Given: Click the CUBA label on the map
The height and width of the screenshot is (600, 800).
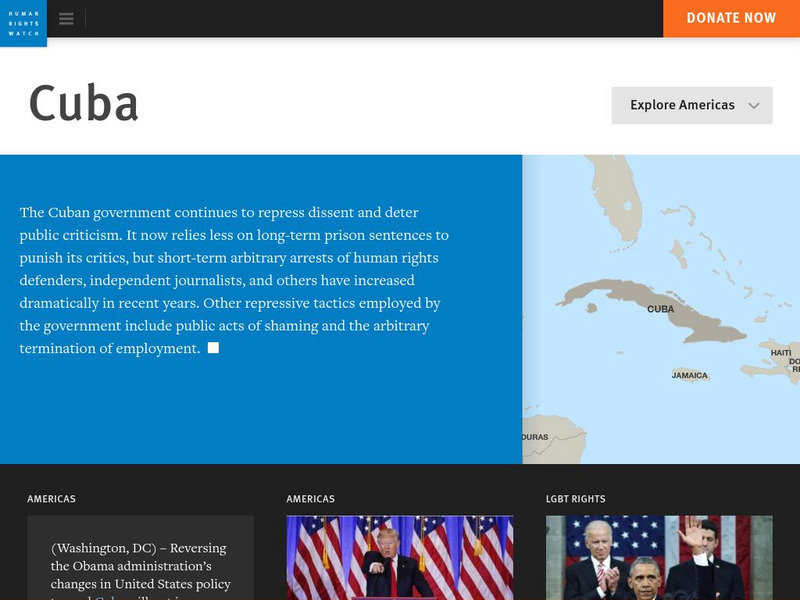Looking at the screenshot, I should (662, 308).
